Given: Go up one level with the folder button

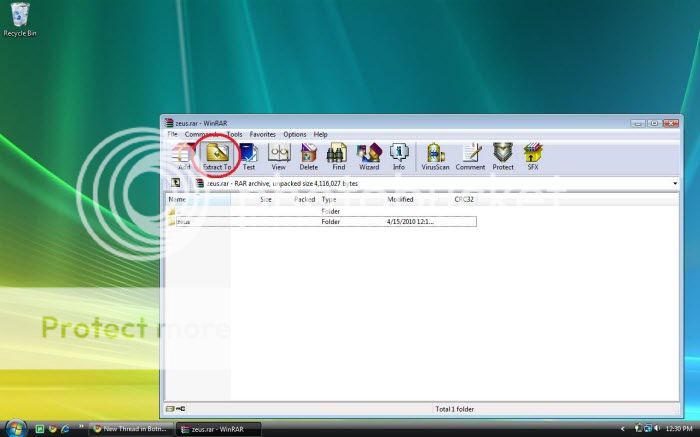Looking at the screenshot, I should point(175,184).
